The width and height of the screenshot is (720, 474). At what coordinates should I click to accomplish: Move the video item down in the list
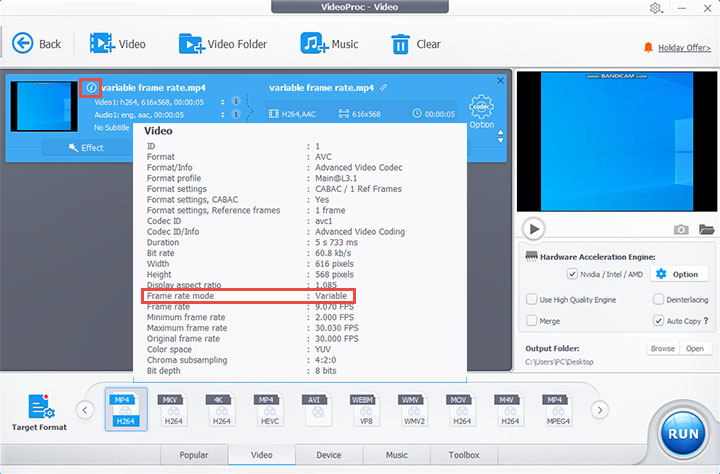(x=501, y=141)
